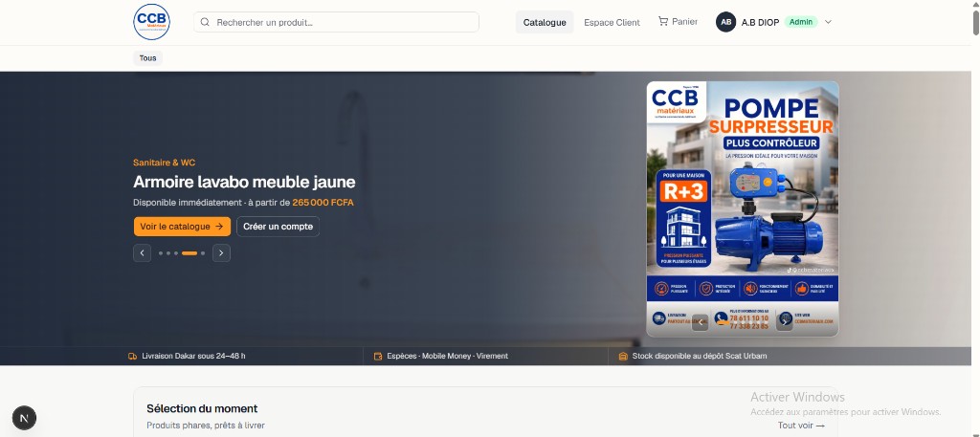Select the last carousel dot
The width and height of the screenshot is (980, 437).
click(203, 253)
